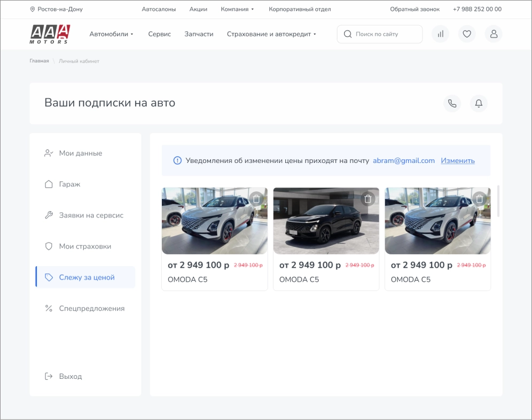Request Обратный звонок callback
532x420 pixels.
414,9
